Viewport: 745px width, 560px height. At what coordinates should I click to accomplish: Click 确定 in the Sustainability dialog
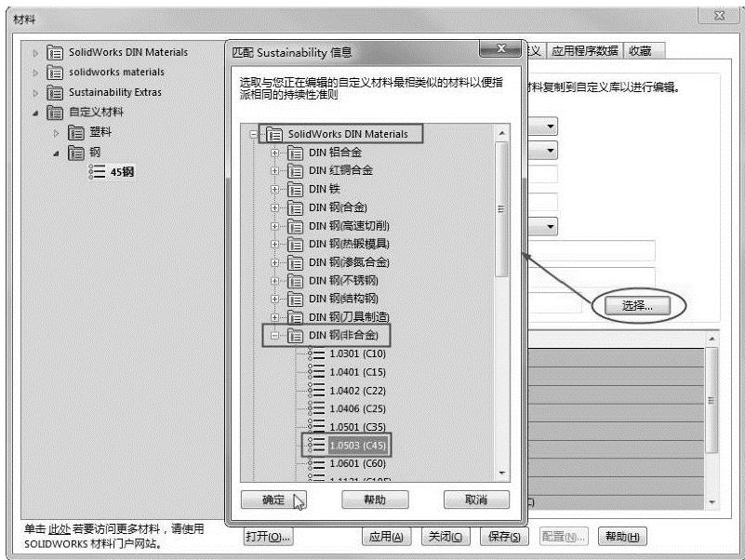[273, 500]
